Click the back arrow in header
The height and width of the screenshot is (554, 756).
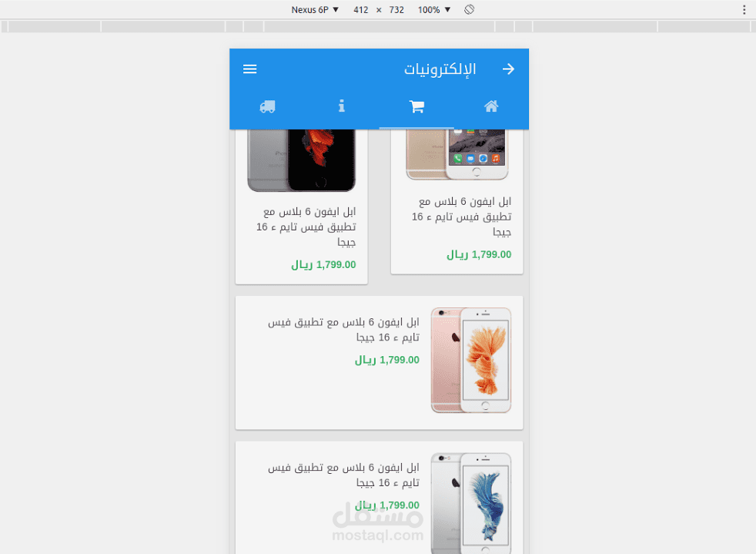point(508,69)
